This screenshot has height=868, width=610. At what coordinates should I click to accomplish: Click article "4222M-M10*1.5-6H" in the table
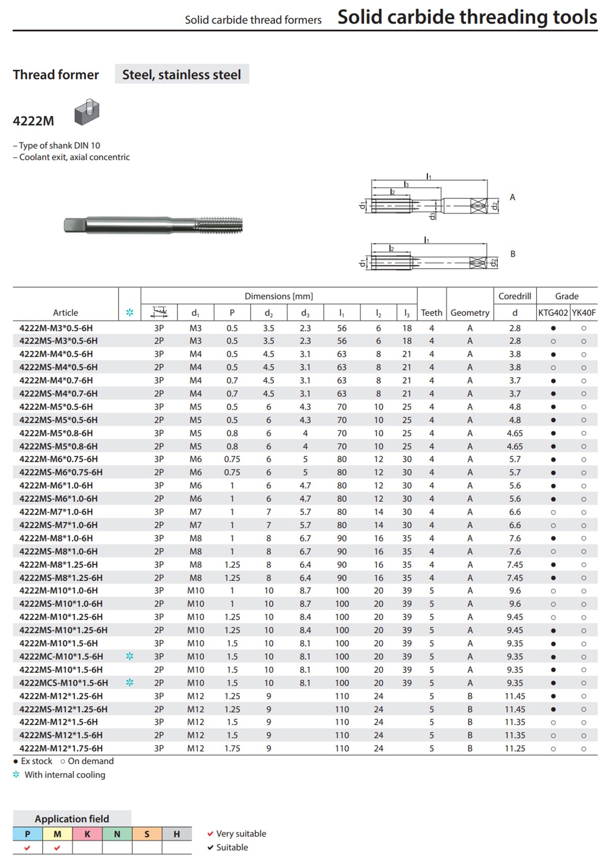pyautogui.click(x=58, y=644)
